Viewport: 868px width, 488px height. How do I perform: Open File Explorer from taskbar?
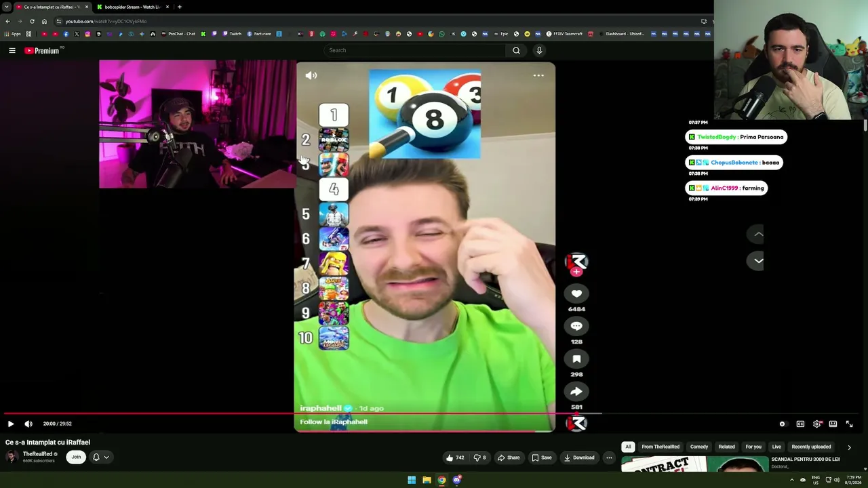tap(427, 480)
